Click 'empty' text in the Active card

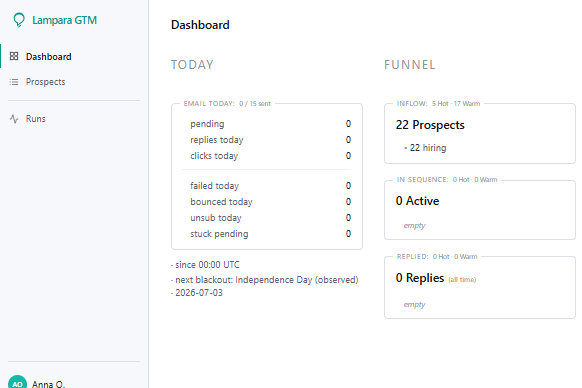pyautogui.click(x=414, y=225)
